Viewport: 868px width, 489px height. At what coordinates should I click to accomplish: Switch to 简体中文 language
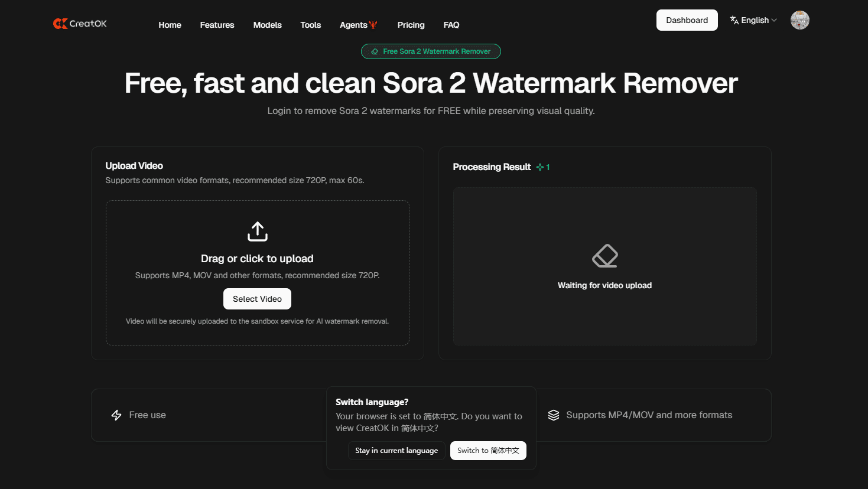click(488, 451)
